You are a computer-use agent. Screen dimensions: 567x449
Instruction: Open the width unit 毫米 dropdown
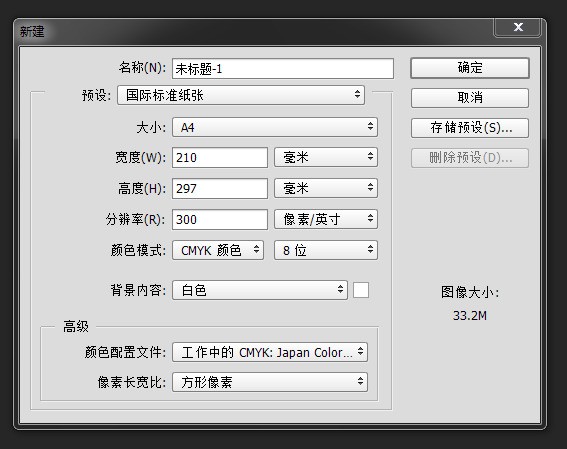tap(326, 157)
